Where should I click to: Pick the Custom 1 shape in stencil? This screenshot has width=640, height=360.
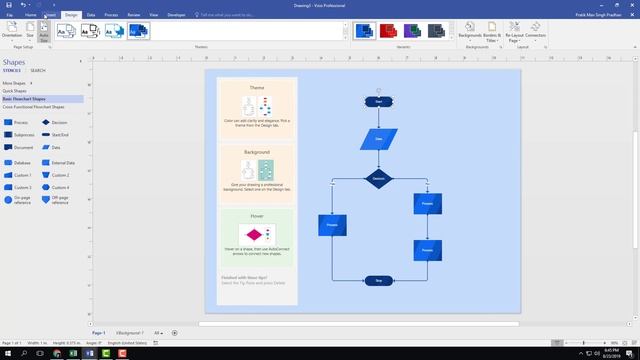pyautogui.click(x=18, y=175)
